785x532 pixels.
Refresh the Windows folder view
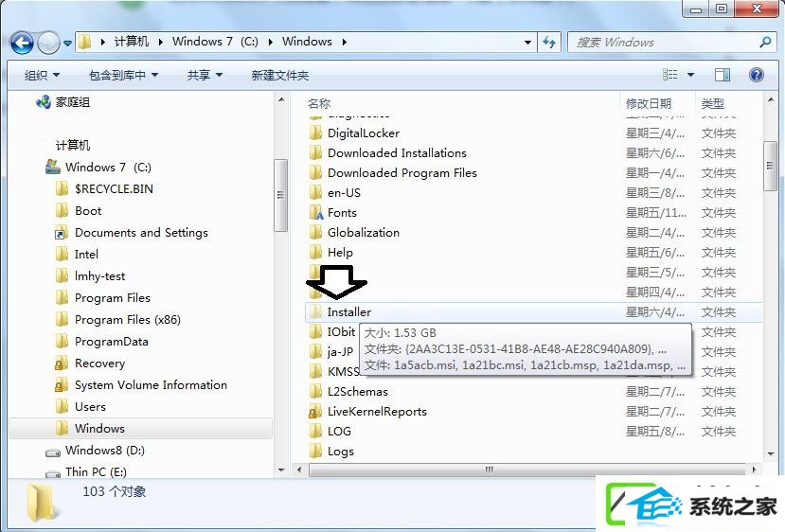[549, 43]
